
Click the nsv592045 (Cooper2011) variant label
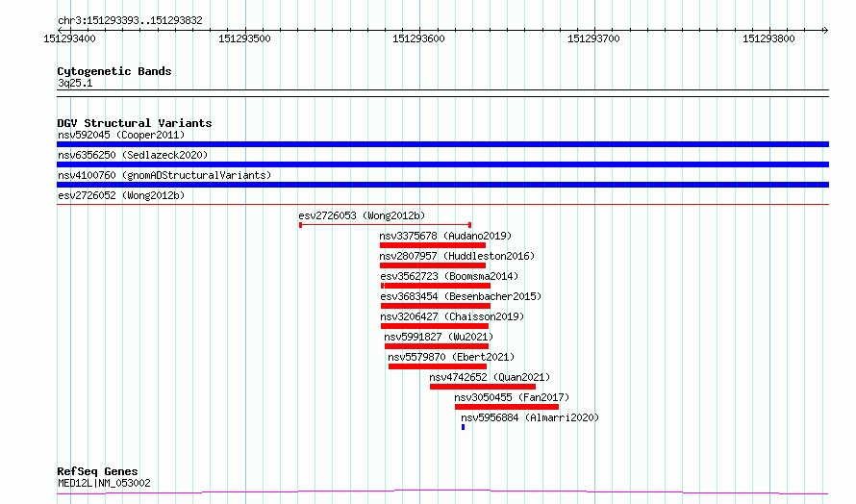tap(121, 135)
